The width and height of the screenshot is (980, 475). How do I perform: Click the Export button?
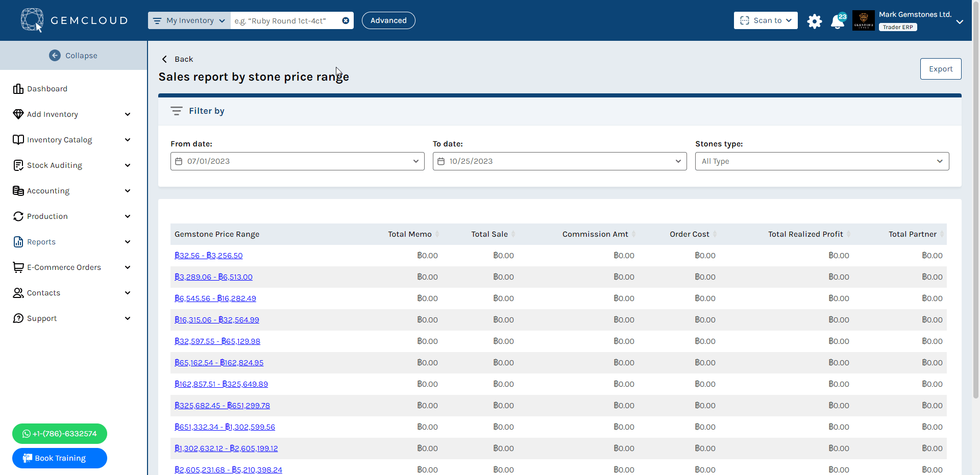click(x=941, y=69)
